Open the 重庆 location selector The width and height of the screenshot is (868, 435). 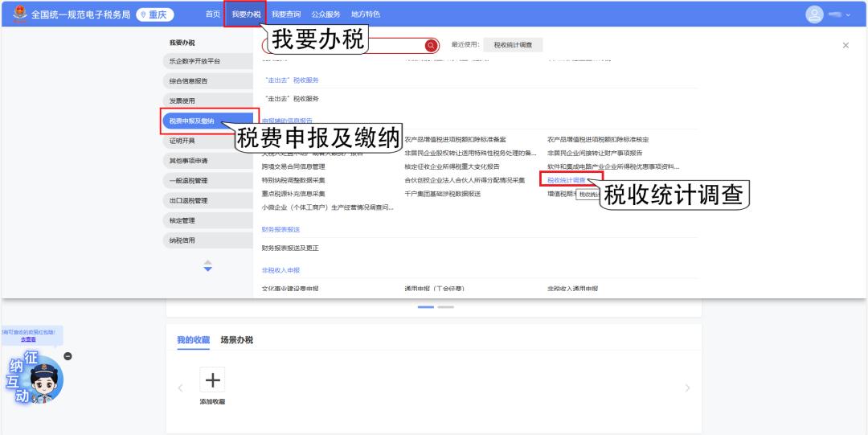[155, 14]
